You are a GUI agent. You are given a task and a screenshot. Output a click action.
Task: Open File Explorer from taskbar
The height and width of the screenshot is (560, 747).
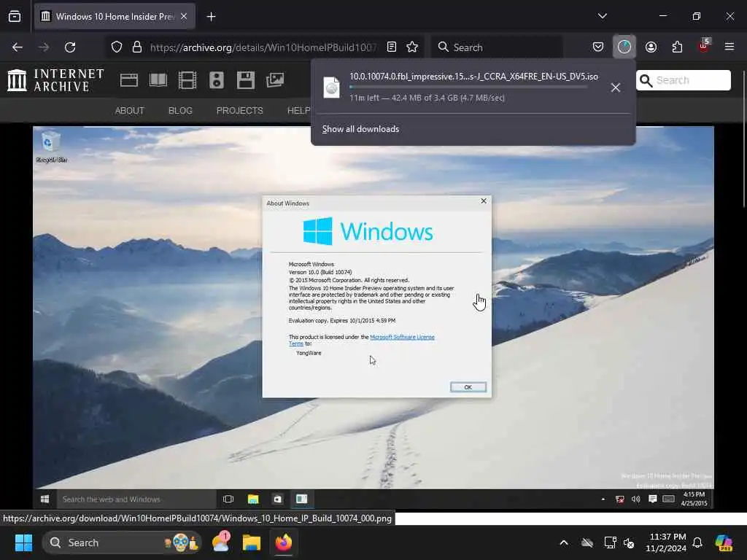click(252, 542)
